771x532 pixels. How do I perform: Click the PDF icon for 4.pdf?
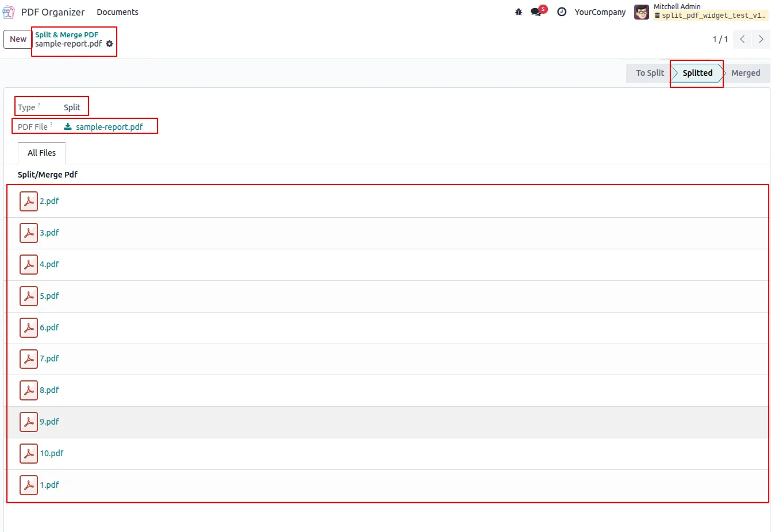click(29, 264)
